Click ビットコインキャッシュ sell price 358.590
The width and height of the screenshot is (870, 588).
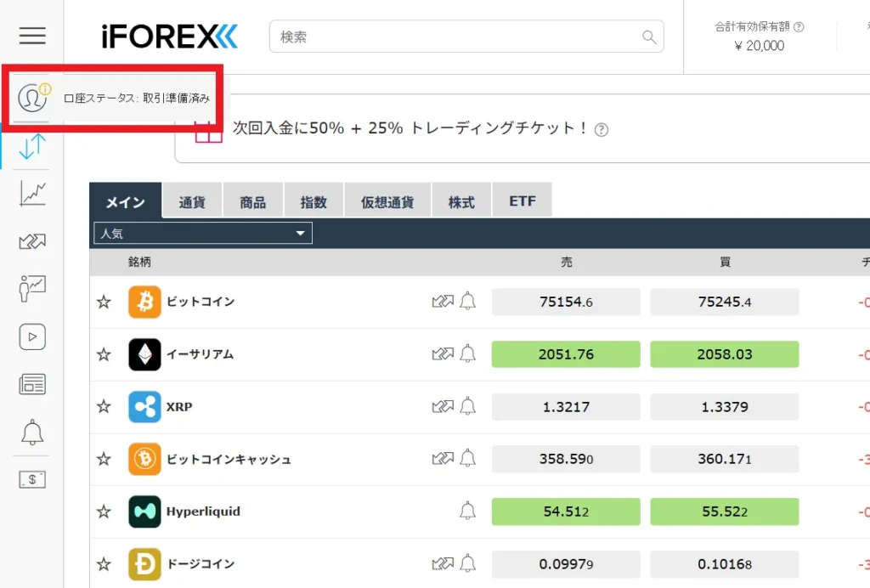566,459
